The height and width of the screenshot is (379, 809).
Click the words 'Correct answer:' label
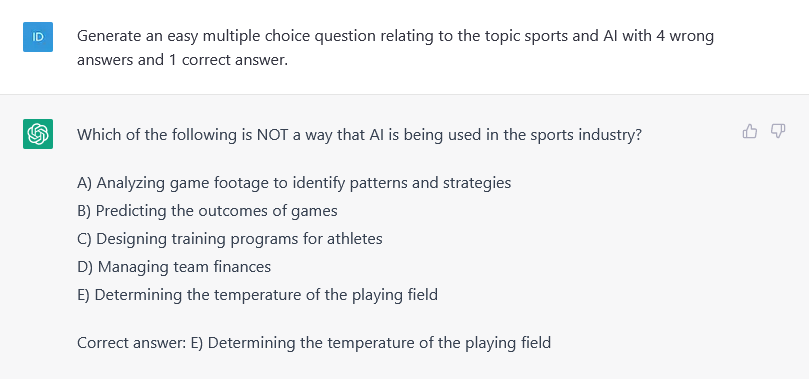coord(132,342)
